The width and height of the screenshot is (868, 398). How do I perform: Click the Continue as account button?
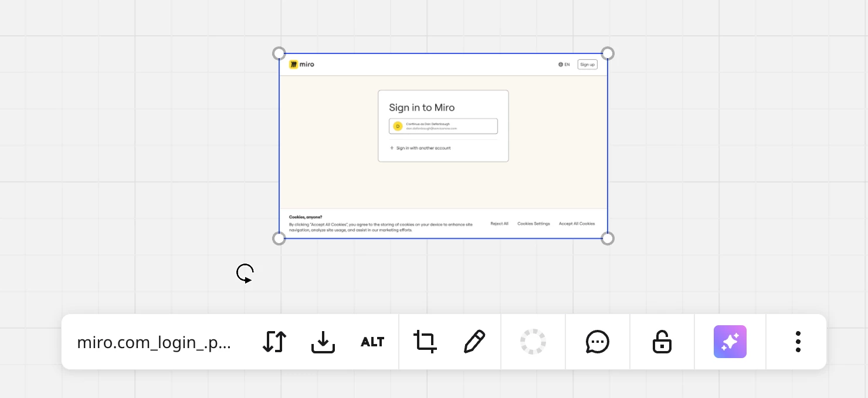click(443, 126)
